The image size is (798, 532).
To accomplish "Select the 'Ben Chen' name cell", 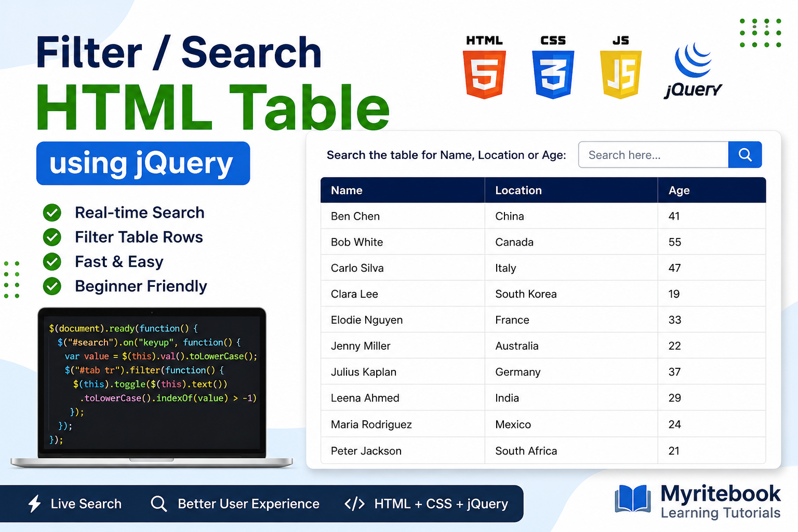I will 403,216.
